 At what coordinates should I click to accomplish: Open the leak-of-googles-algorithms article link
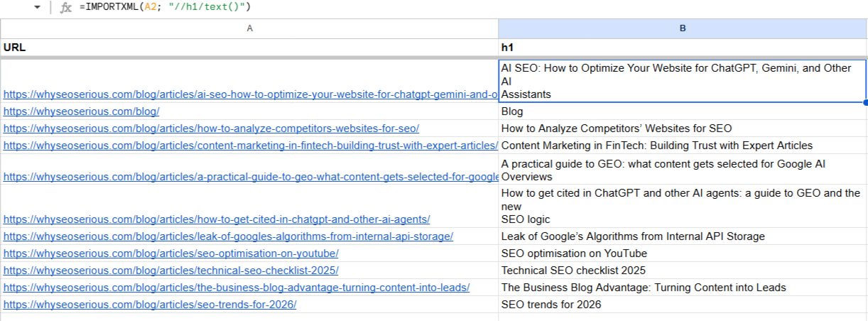coord(228,236)
